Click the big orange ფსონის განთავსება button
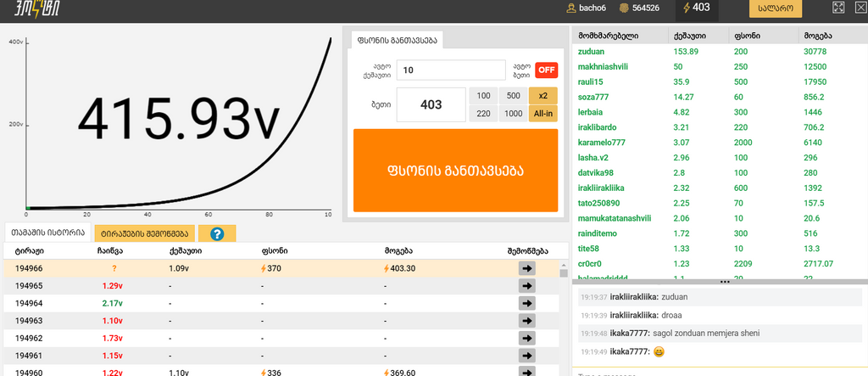This screenshot has height=376, width=868. (x=455, y=171)
